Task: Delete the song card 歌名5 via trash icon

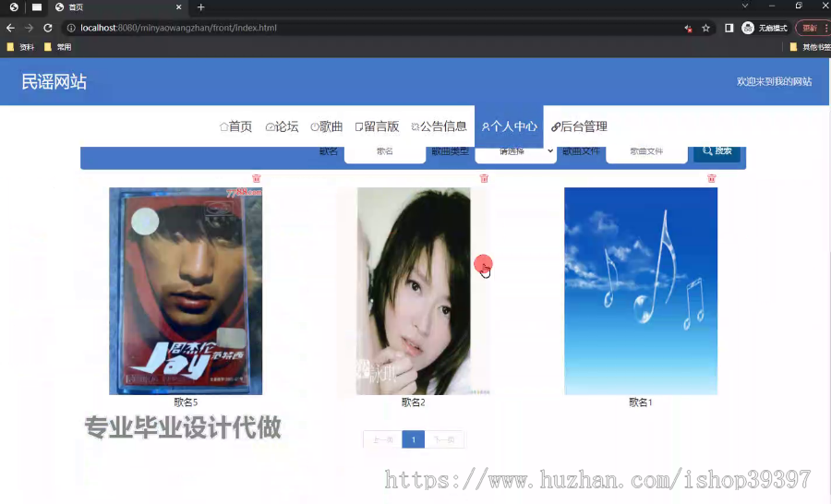Action: [x=257, y=178]
